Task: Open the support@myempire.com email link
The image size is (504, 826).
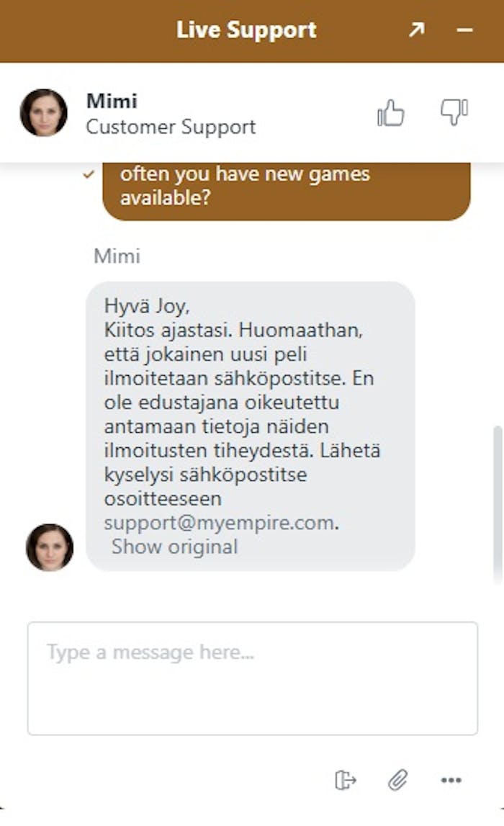Action: 219,523
